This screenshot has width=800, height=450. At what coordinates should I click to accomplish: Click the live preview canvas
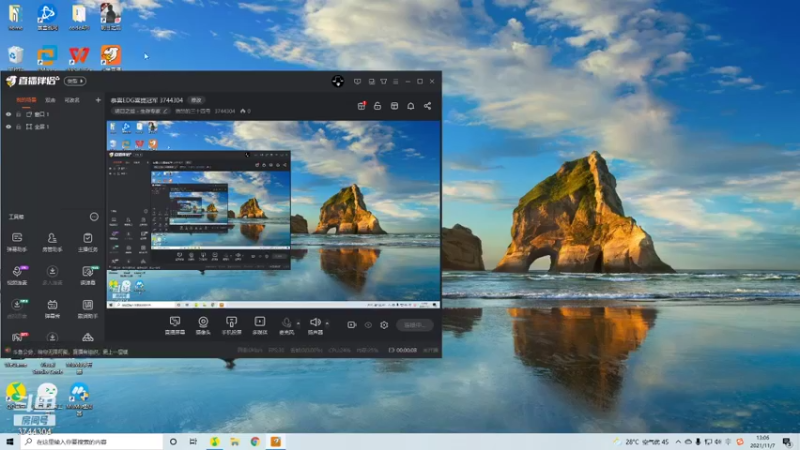[273, 214]
